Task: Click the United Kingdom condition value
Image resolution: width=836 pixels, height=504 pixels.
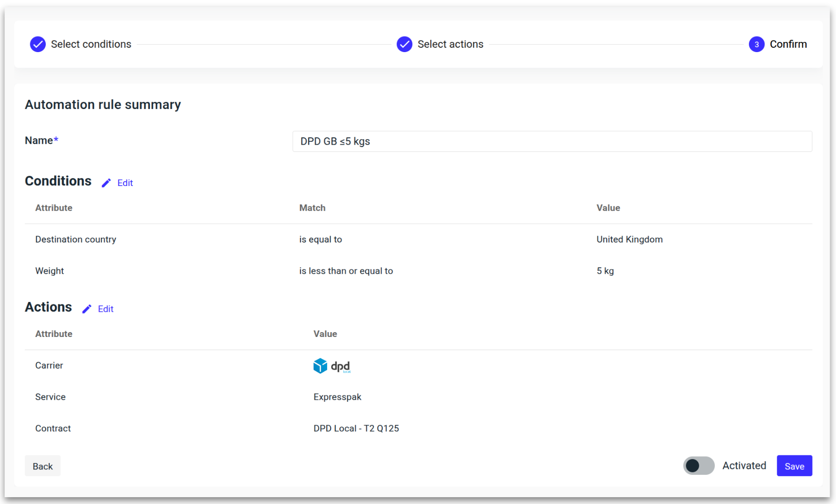Action: pyautogui.click(x=629, y=240)
